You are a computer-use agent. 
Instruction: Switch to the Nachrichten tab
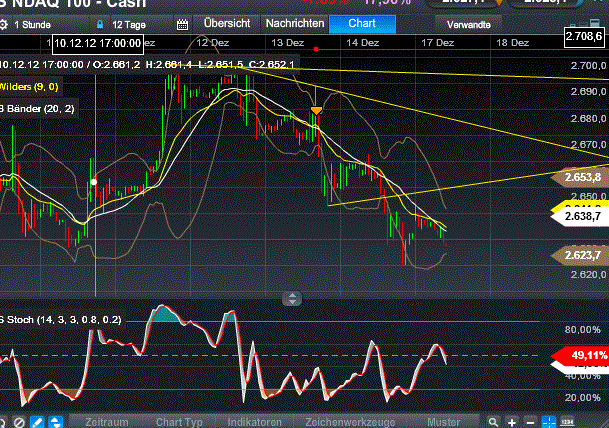tap(294, 22)
